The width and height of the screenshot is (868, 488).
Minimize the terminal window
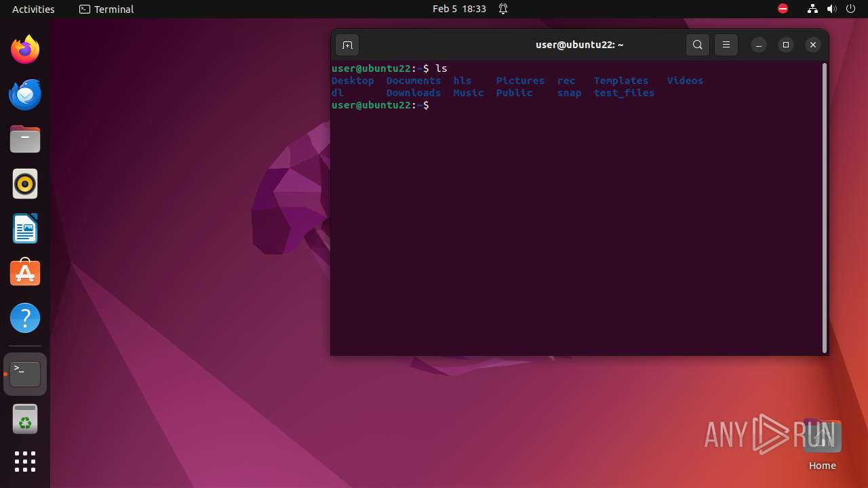[x=759, y=45]
